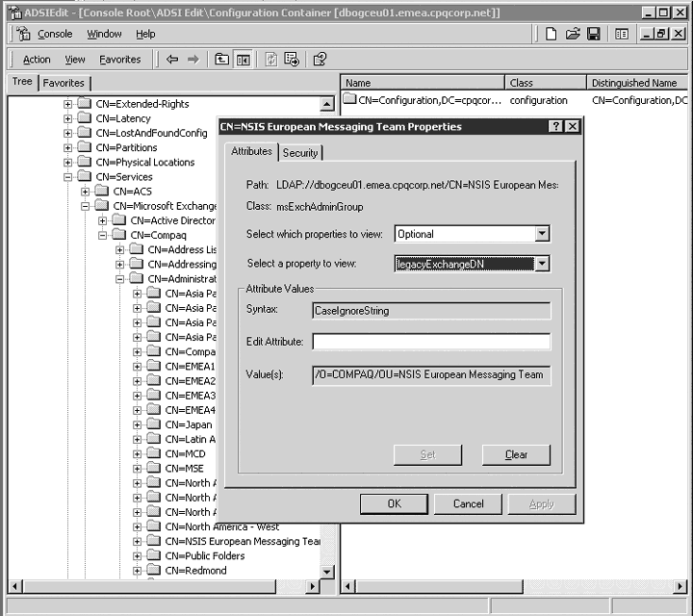The height and width of the screenshot is (616, 693).
Task: Open the 'Select which properties to view' dropdown
Action: 542,234
